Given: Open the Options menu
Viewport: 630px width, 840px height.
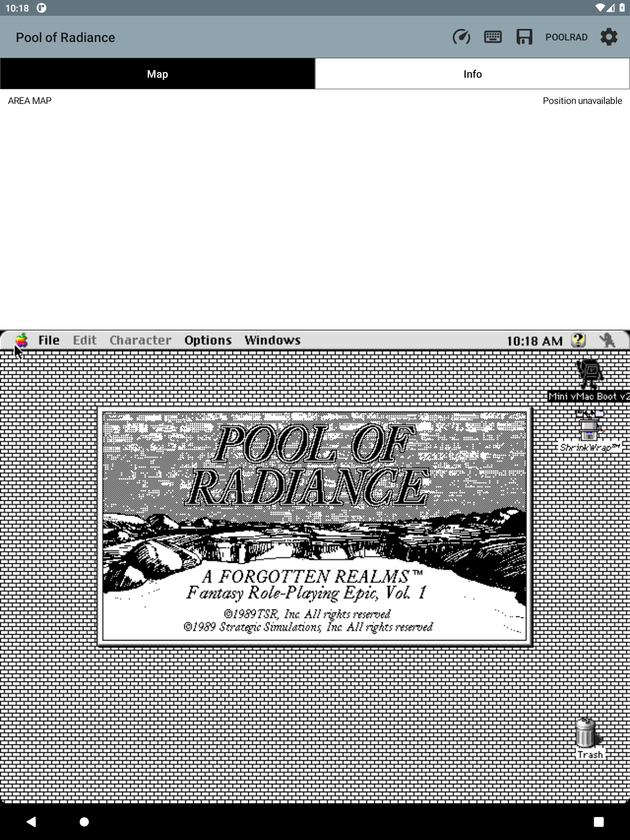Looking at the screenshot, I should coord(208,340).
